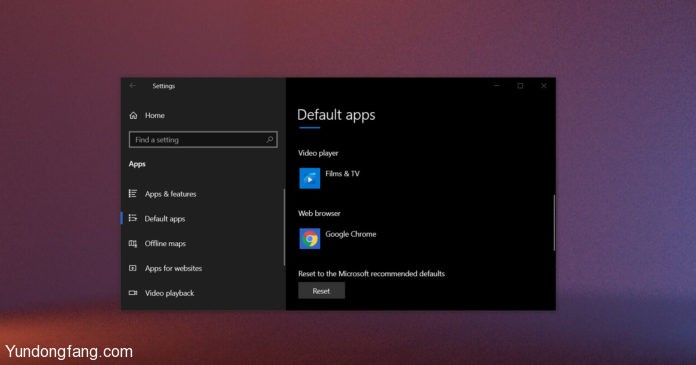Click the Reset button

point(321,291)
